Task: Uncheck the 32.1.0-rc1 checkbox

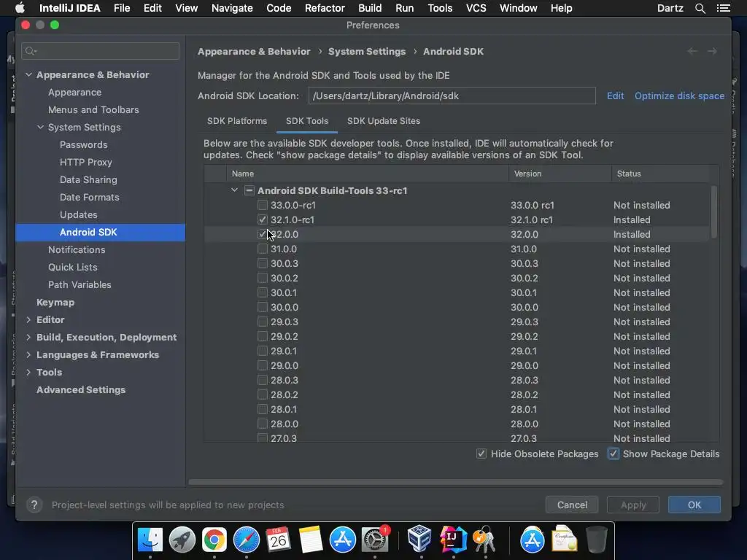Action: coord(263,219)
